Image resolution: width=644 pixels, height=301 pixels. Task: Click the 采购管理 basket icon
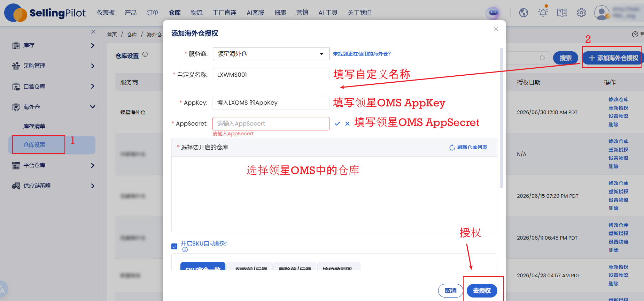pyautogui.click(x=16, y=66)
